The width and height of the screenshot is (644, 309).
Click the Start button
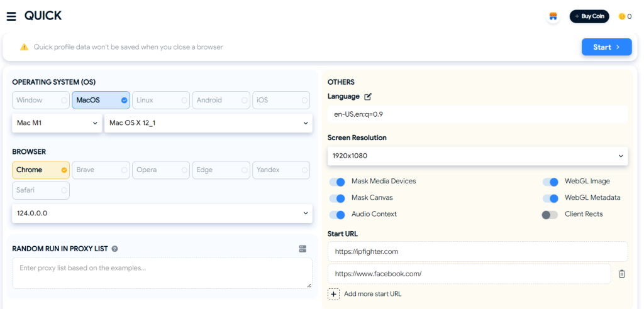606,47
